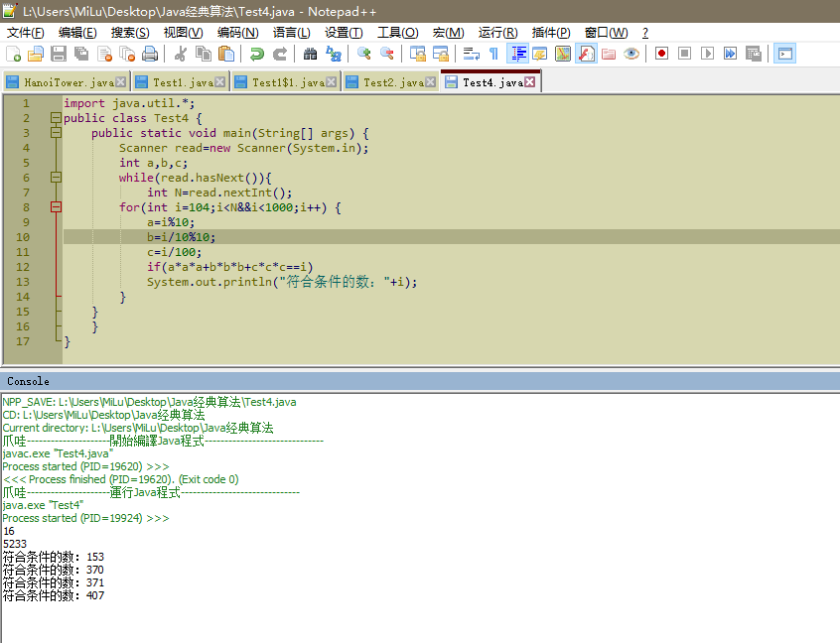
Task: Click the Print toolbar icon
Action: pos(150,54)
